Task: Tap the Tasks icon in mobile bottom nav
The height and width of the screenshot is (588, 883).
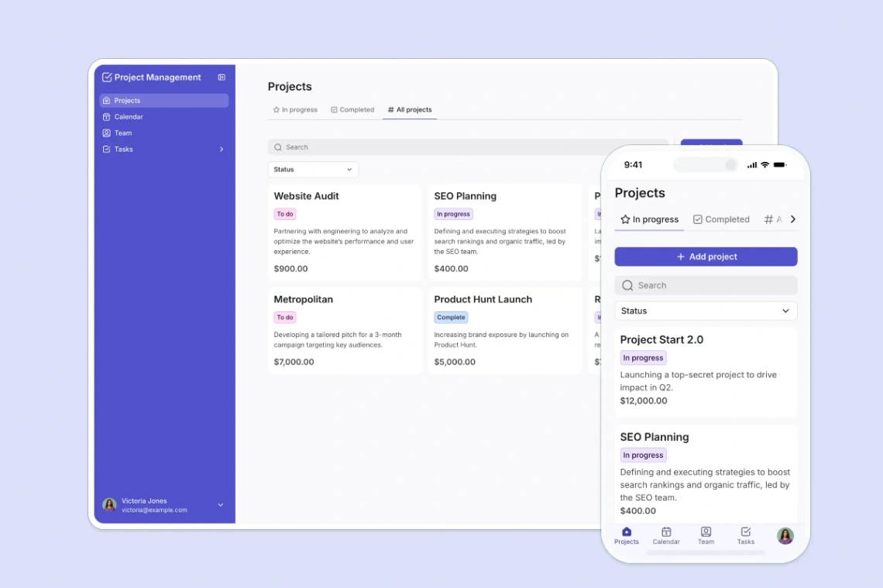Action: coord(745,532)
